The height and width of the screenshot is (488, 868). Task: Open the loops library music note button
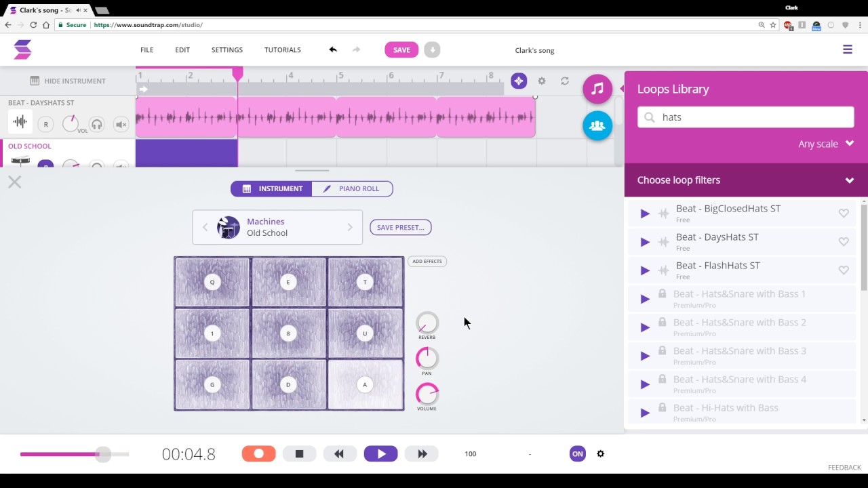[597, 89]
